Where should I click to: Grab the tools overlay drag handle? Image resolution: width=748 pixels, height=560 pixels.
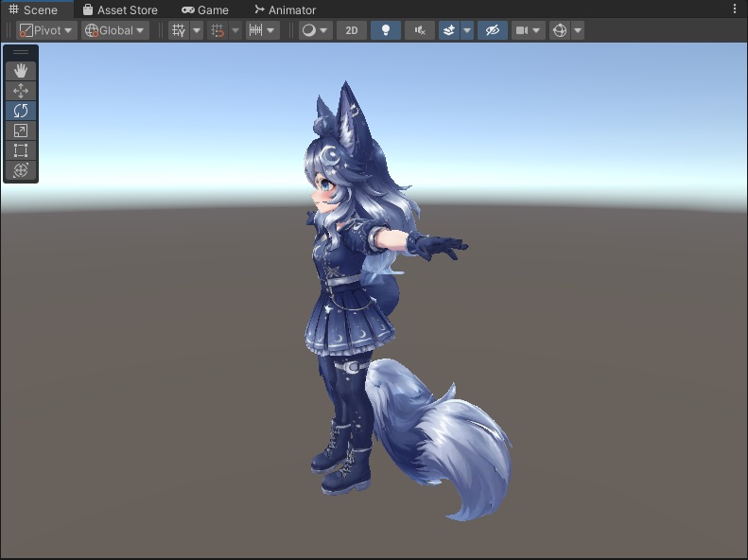point(21,52)
